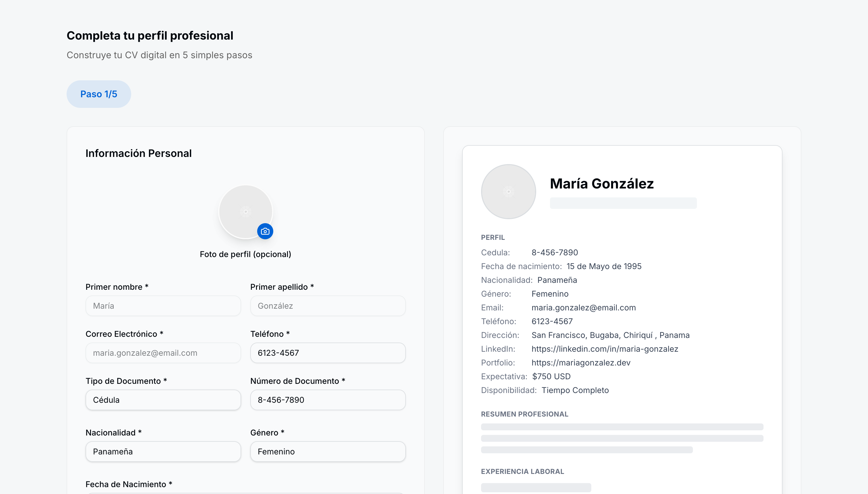Click the RESUMEN PROFESIONAL section heading
This screenshot has height=494, width=868.
click(524, 414)
